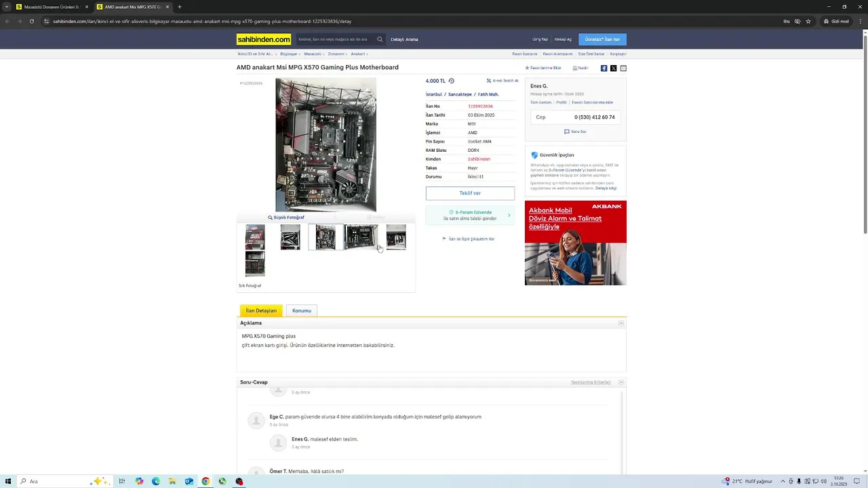Open a new browser tab
868x488 pixels.
pyautogui.click(x=180, y=7)
